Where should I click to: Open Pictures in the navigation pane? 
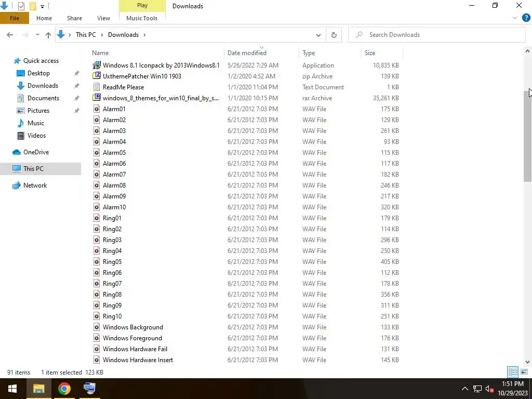(38, 111)
